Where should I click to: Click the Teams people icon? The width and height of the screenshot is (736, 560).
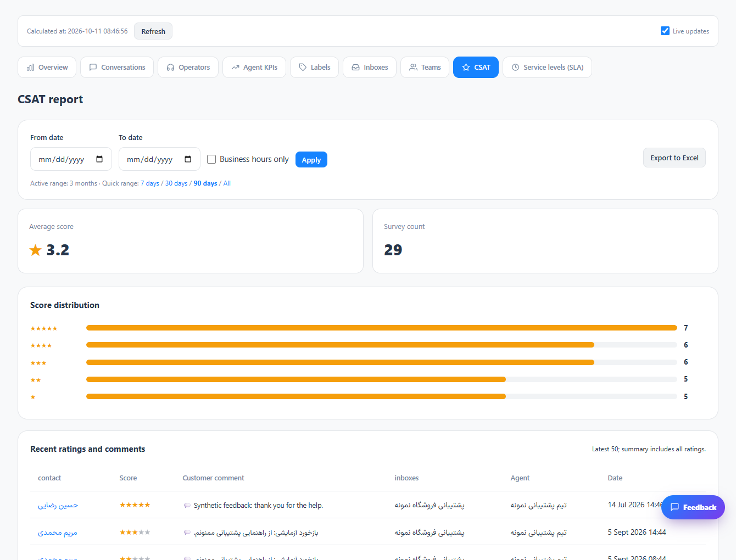tap(413, 68)
